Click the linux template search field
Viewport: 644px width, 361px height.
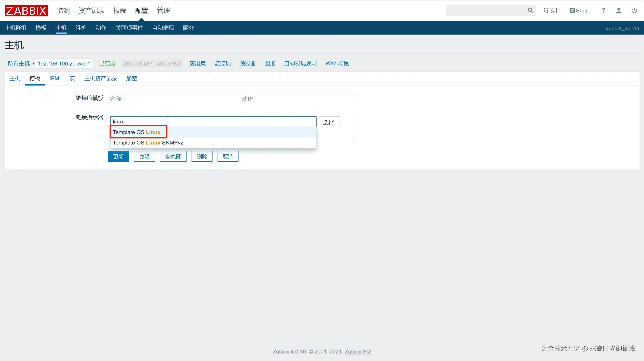tap(213, 122)
